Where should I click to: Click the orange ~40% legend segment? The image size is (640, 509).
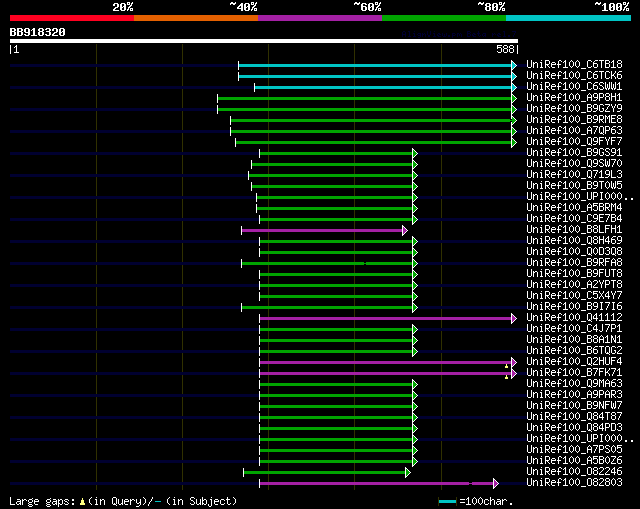click(x=196, y=18)
